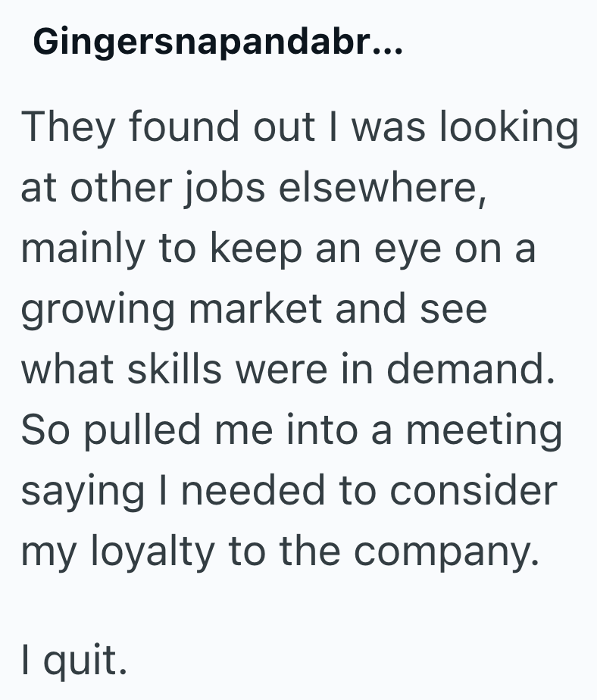Viewport: 597px width, 700px height.
Task: Click the line 'mainly to keep an eye'
Action: coord(277,248)
